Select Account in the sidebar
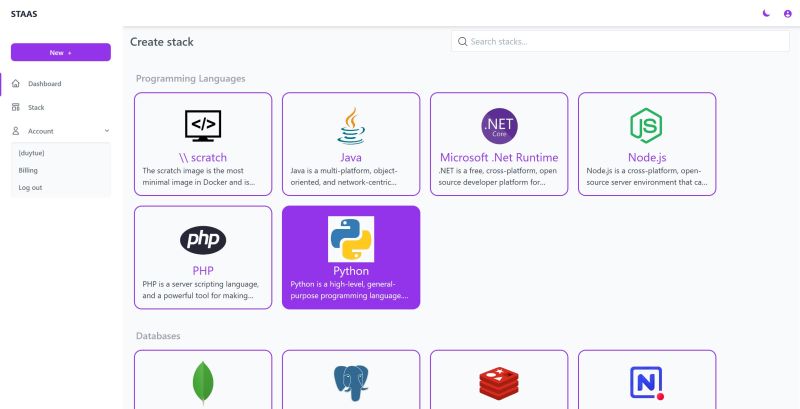Viewport: 800px width, 409px height. (41, 131)
